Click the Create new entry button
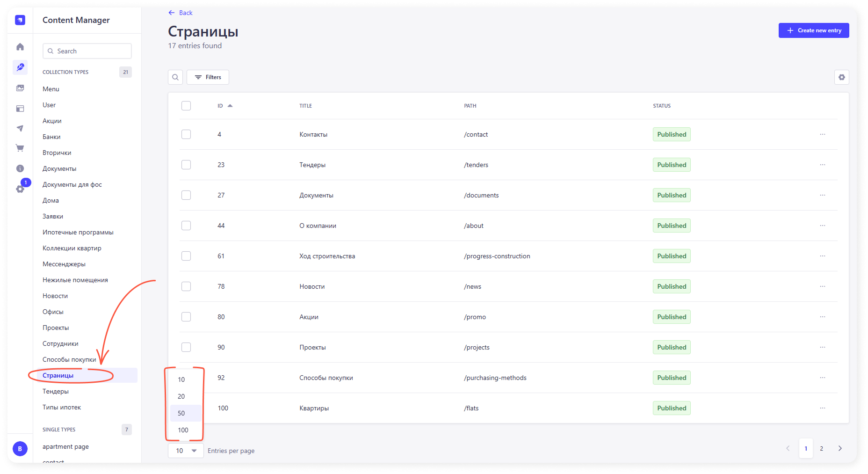This screenshot has width=868, height=474. pyautogui.click(x=813, y=30)
